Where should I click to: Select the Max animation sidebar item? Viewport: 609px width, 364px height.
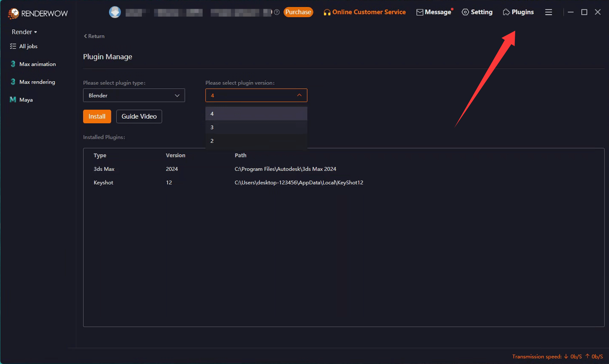click(x=37, y=64)
